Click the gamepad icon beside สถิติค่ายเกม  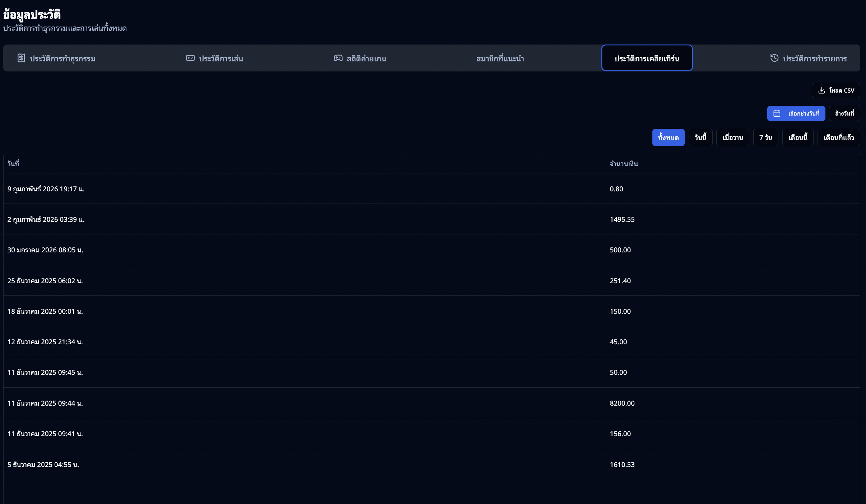coord(338,58)
